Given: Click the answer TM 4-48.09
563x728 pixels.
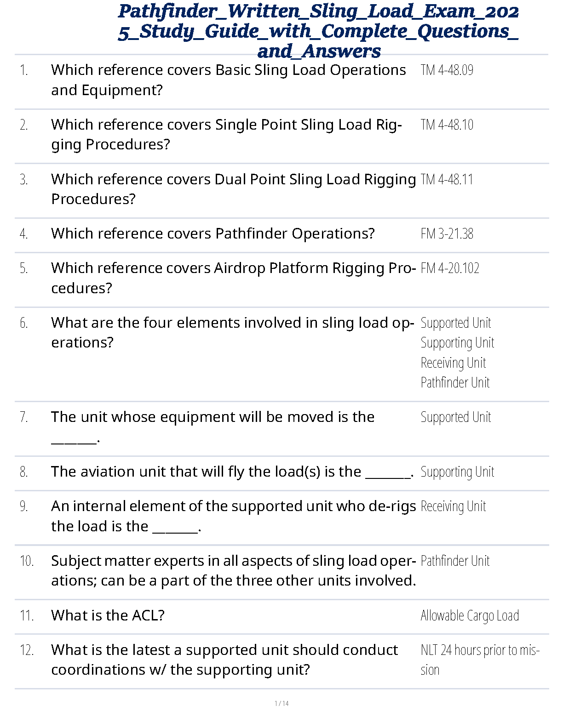Looking at the screenshot, I should tap(447, 70).
